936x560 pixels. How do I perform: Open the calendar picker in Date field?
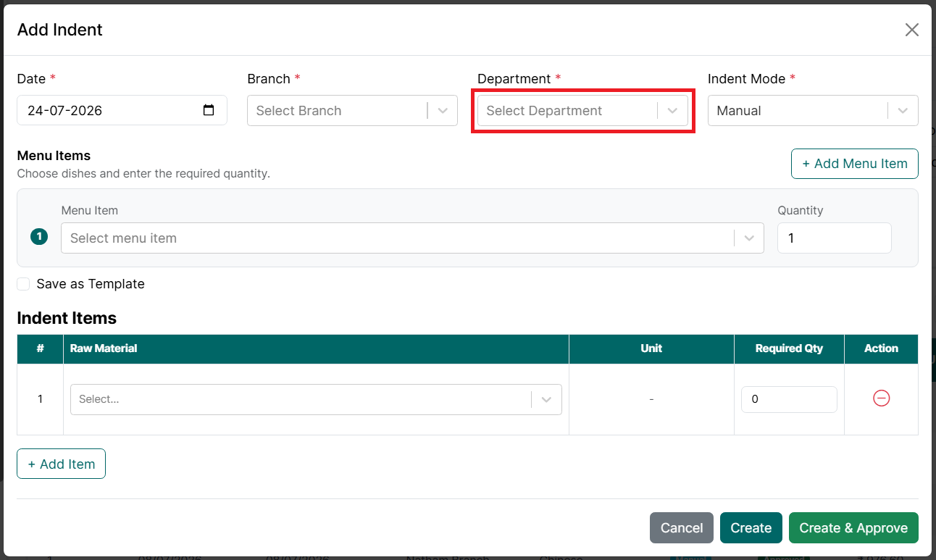coord(209,110)
